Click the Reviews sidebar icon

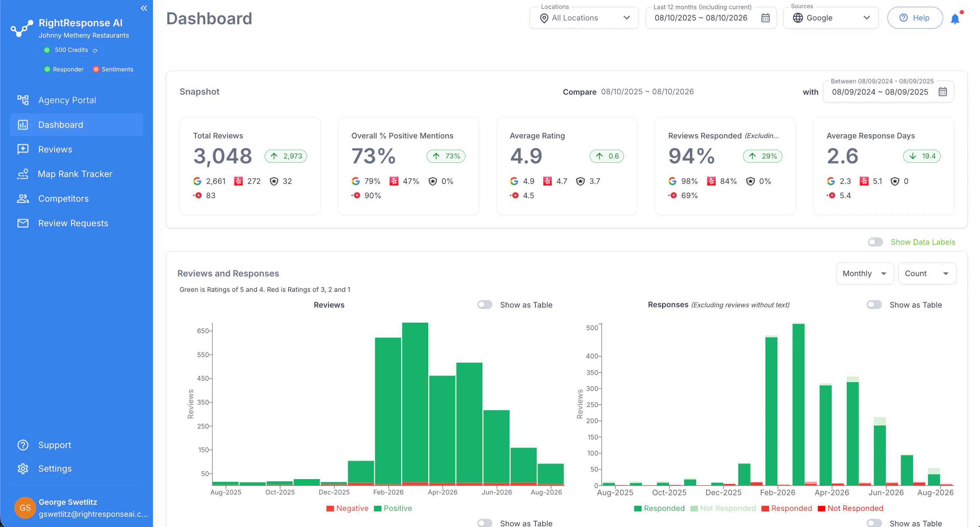[x=23, y=149]
